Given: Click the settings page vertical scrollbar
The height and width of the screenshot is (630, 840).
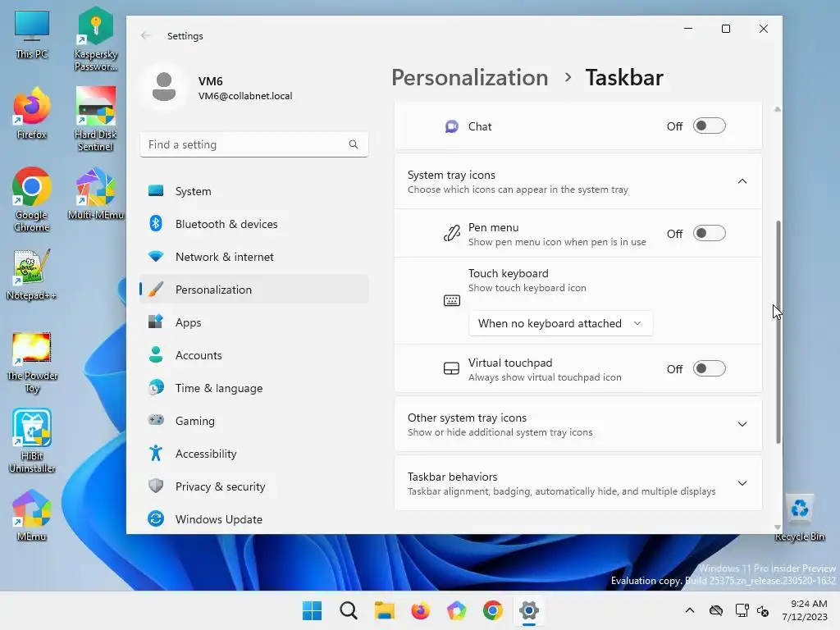Looking at the screenshot, I should (778, 331).
